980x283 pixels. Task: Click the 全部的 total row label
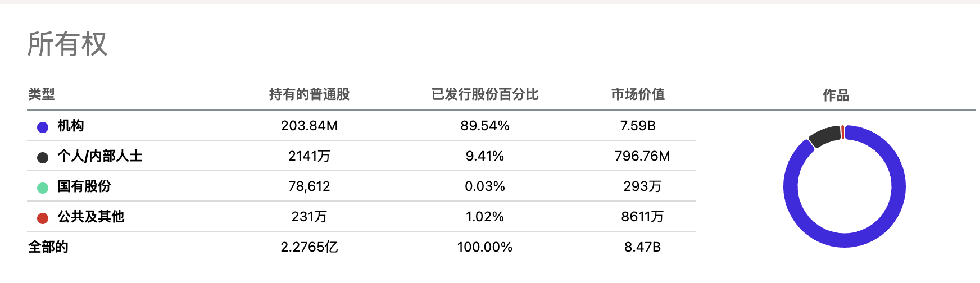[48, 247]
